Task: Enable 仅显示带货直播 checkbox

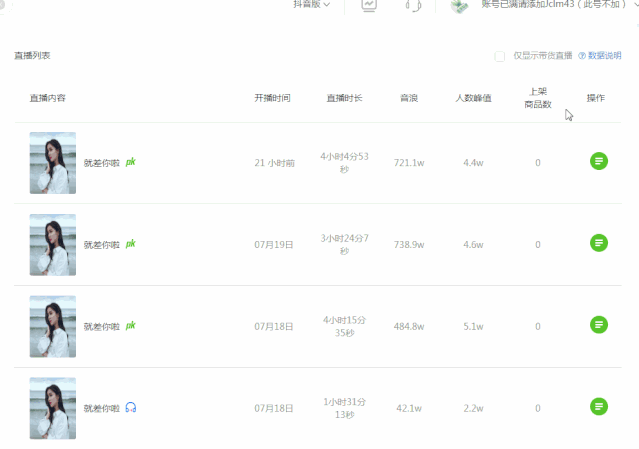Action: 500,56
